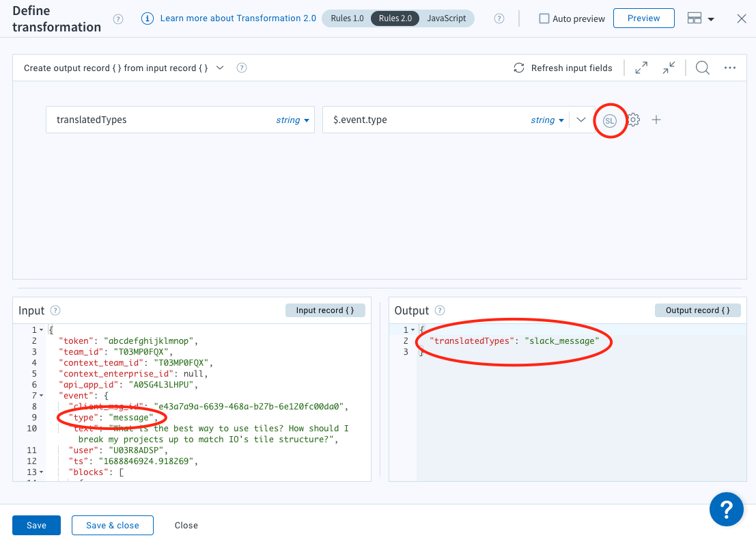Click the ellipsis overflow icon
The width and height of the screenshot is (756, 540).
point(729,68)
